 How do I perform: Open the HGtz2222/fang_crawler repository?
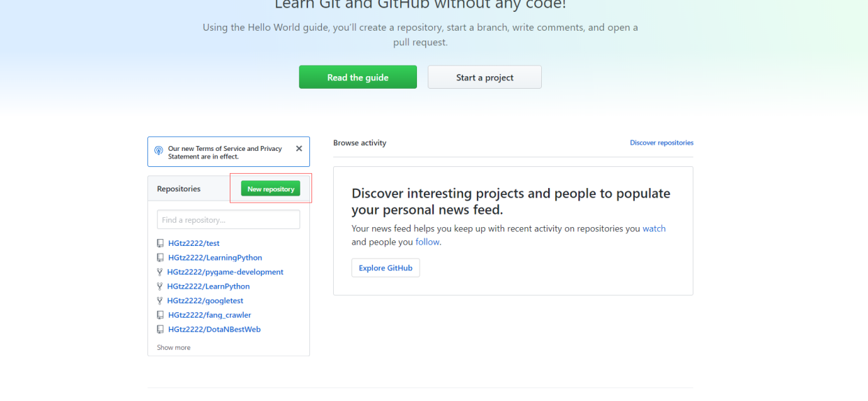pyautogui.click(x=209, y=315)
